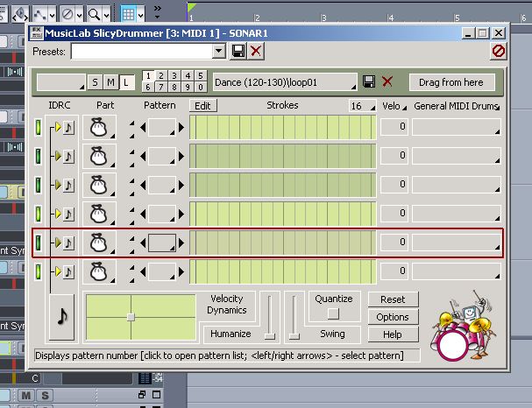Click the Swing slider handle
The height and width of the screenshot is (408, 532).
click(x=294, y=336)
